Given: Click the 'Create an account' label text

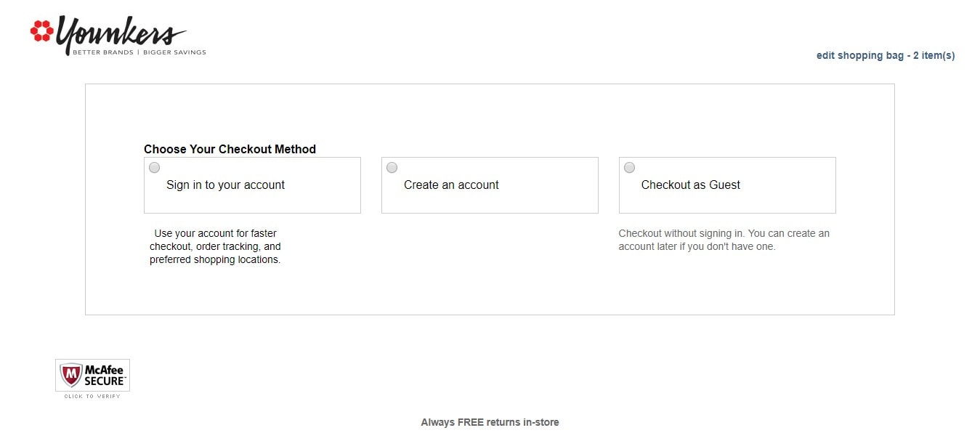Looking at the screenshot, I should click(x=451, y=185).
